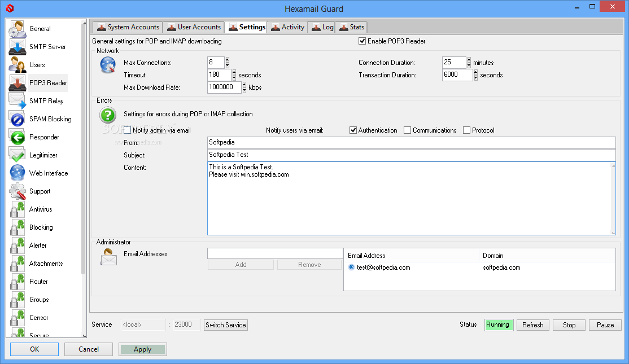Select the Legitimizer checkmark icon

point(18,155)
